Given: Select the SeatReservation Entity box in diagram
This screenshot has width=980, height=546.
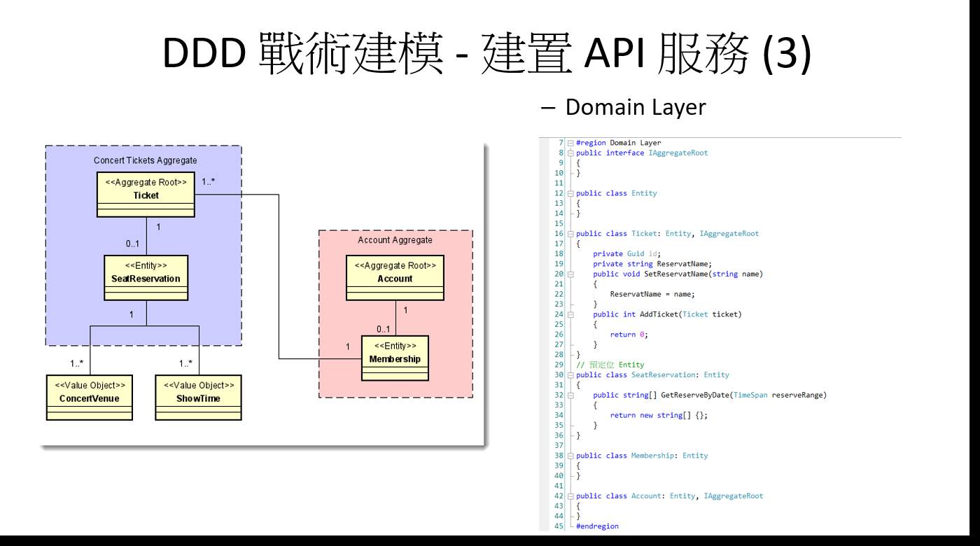Looking at the screenshot, I should [146, 276].
